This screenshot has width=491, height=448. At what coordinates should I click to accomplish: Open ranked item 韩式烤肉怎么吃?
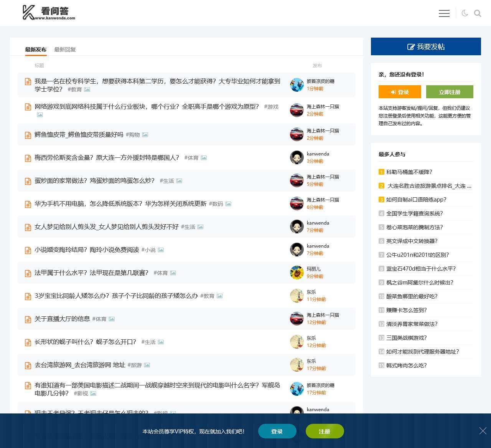pos(407,365)
